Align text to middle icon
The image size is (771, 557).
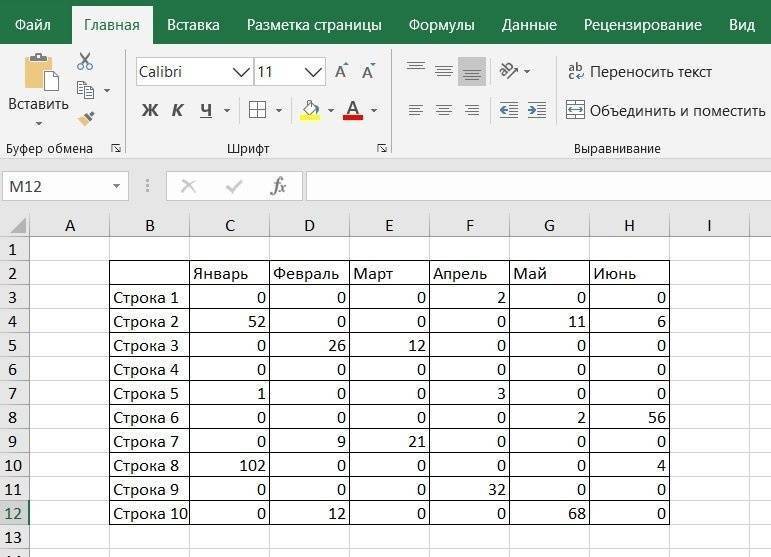[x=444, y=71]
